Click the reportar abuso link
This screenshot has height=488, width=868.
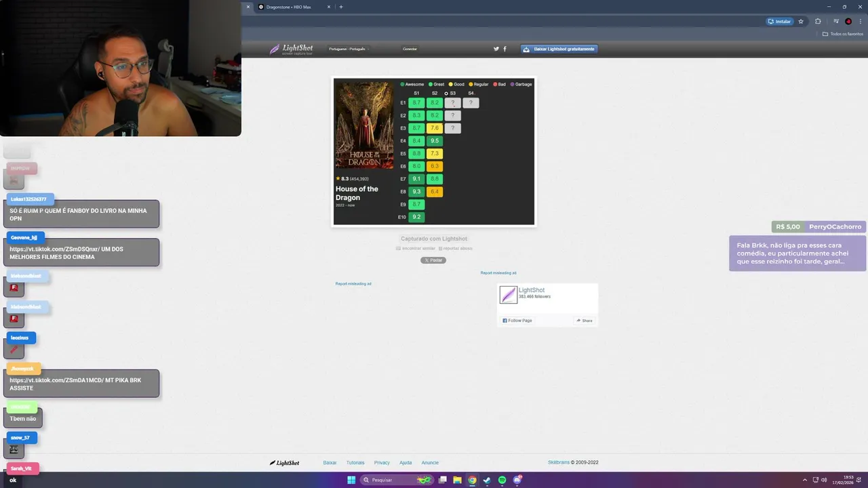coord(456,248)
